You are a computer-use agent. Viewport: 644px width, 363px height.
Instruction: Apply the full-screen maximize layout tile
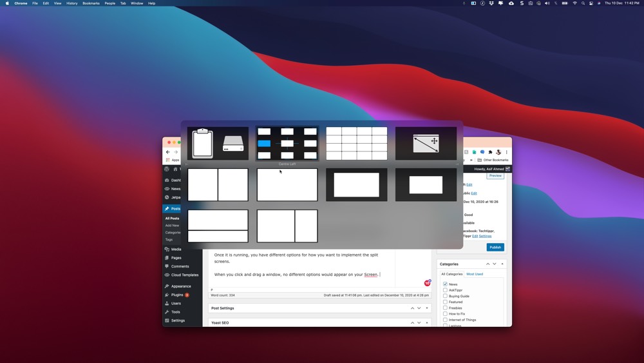[287, 184]
